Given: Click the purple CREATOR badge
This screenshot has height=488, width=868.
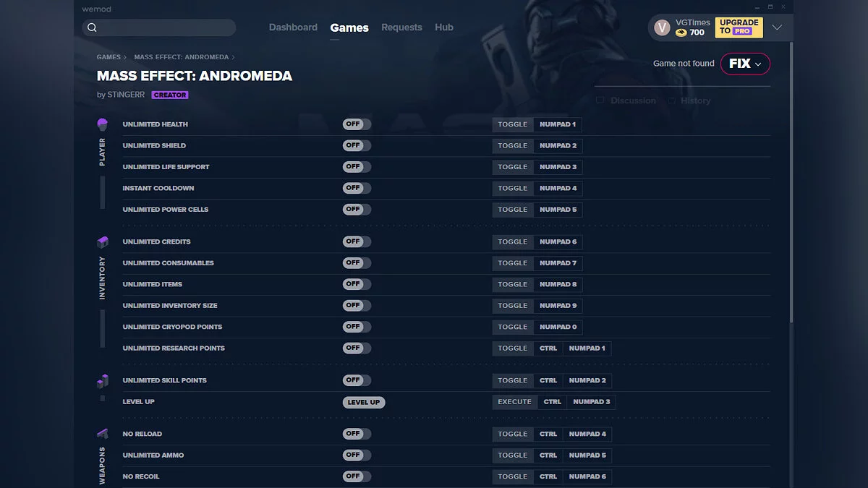Looking at the screenshot, I should pos(170,95).
